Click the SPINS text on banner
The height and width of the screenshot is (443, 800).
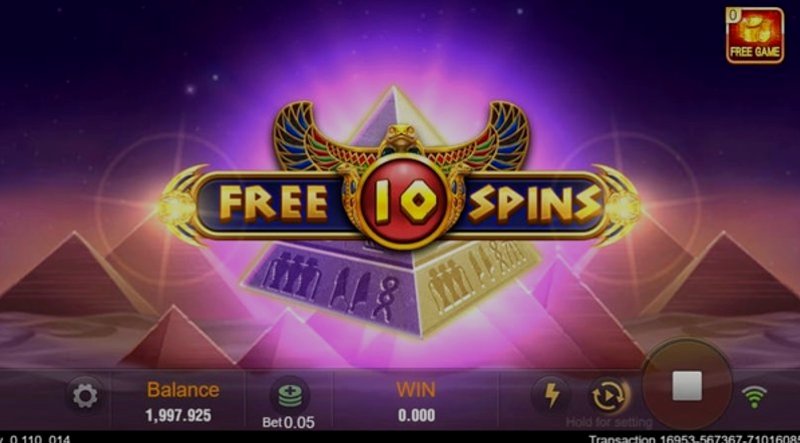tap(535, 204)
